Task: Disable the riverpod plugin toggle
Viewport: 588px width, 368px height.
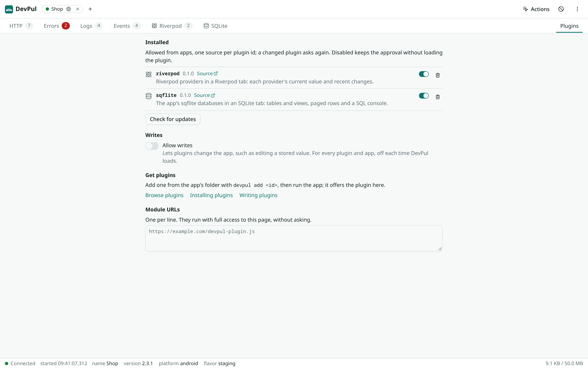Action: pyautogui.click(x=424, y=74)
